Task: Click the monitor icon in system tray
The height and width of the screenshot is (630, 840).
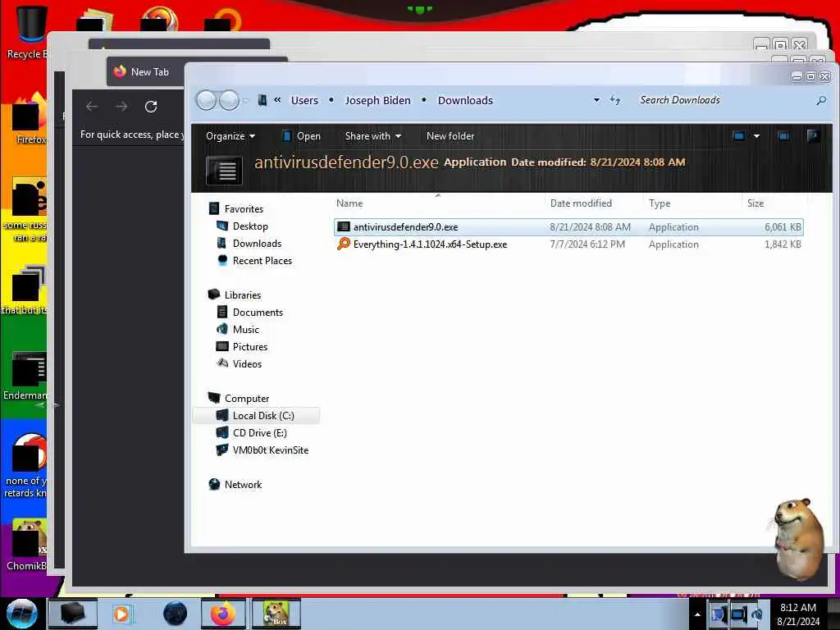Action: pyautogui.click(x=739, y=614)
